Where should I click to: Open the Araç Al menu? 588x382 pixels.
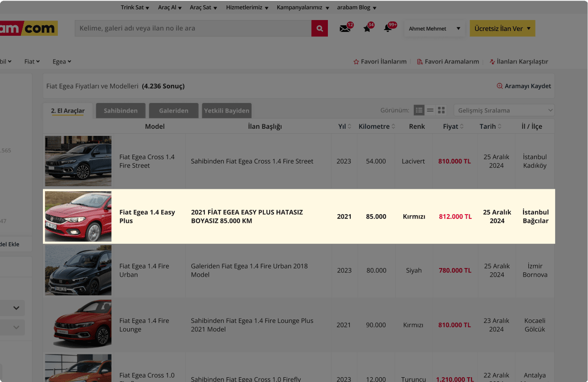coord(170,8)
